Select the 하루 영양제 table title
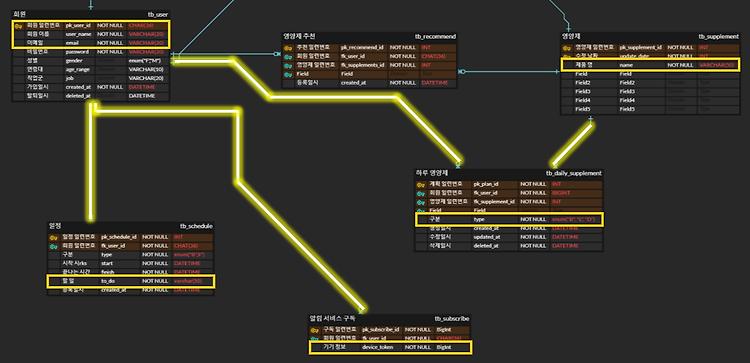The height and width of the screenshot is (363, 750). [432, 173]
